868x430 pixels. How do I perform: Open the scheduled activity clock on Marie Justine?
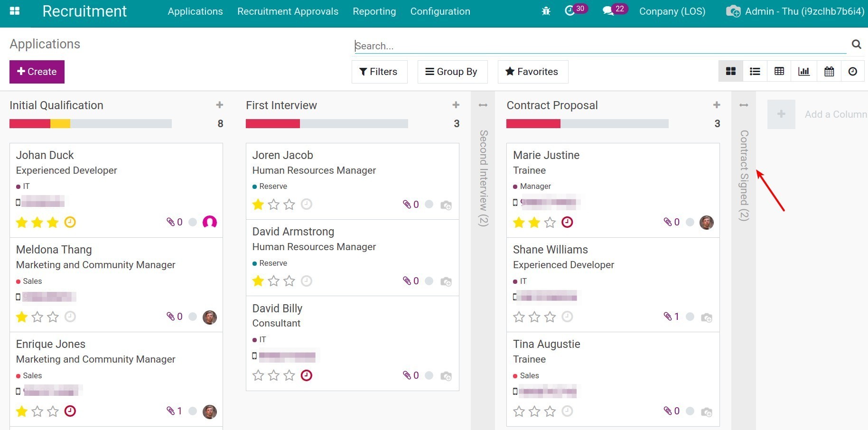pos(567,222)
